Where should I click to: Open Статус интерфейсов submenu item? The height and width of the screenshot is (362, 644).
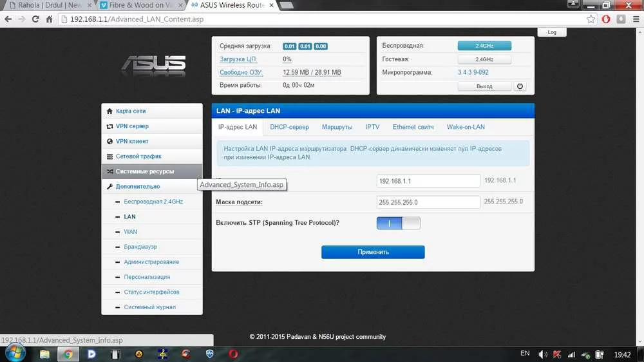(151, 292)
